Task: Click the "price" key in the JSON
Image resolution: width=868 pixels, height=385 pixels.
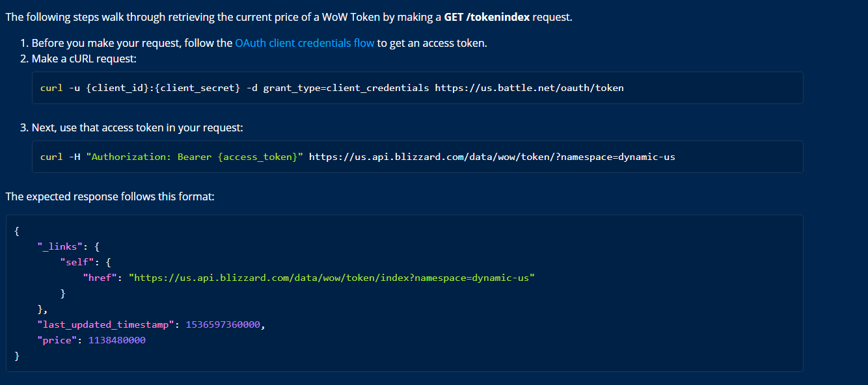Action: click(x=57, y=340)
